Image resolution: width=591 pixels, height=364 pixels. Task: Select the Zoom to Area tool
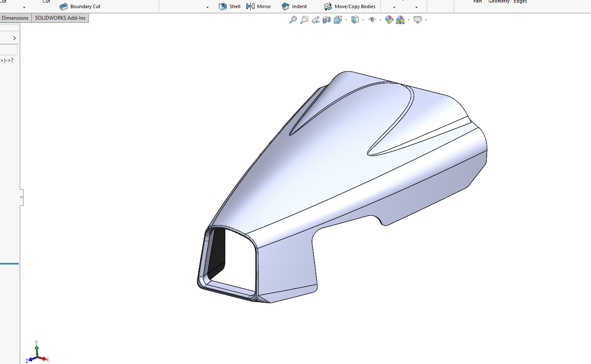304,20
